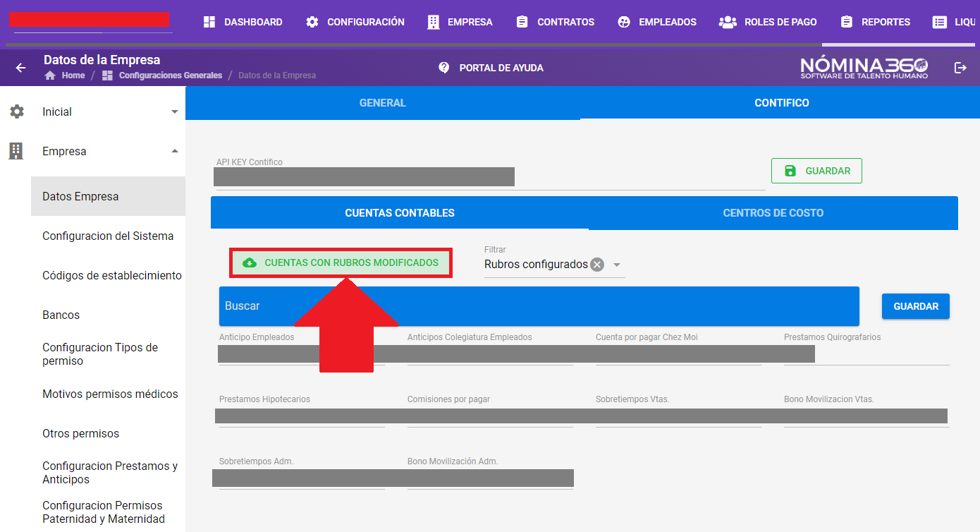The height and width of the screenshot is (532, 980).
Task: Save the API key with green Guardar
Action: [x=816, y=171]
